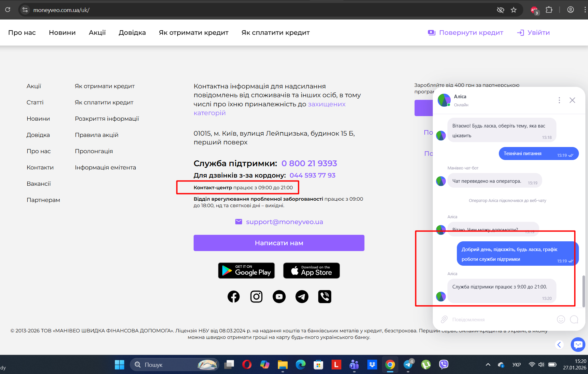Open the footer 'Правила акцій' link
This screenshot has width=588, height=374.
[97, 135]
